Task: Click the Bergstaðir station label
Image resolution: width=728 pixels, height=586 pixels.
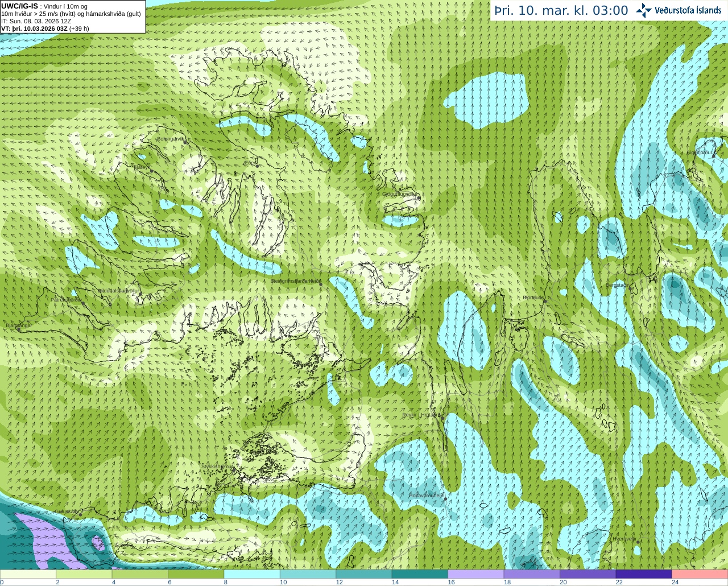Action: pyautogui.click(x=616, y=284)
